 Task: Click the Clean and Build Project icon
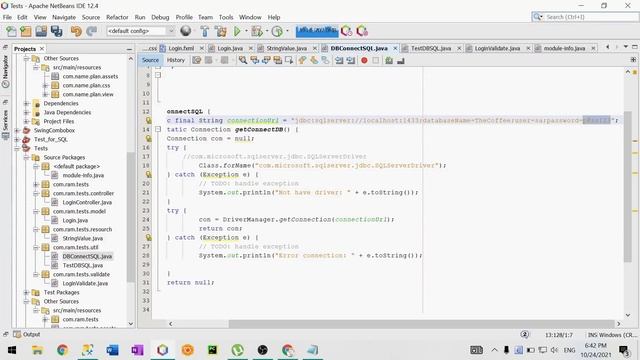(x=221, y=31)
